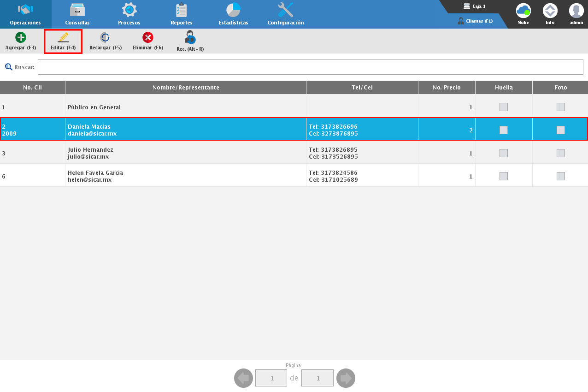Click the Eliminar (F6) red X icon
Screen dimensions: 588x392
point(148,38)
